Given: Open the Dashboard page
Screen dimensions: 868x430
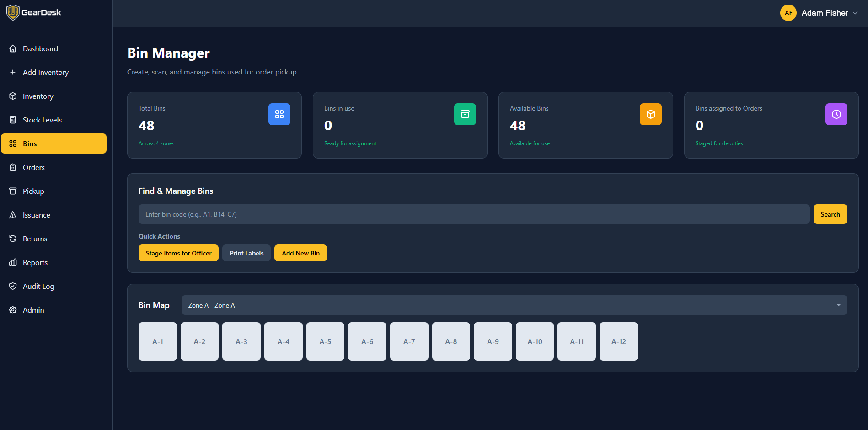Looking at the screenshot, I should click(40, 48).
